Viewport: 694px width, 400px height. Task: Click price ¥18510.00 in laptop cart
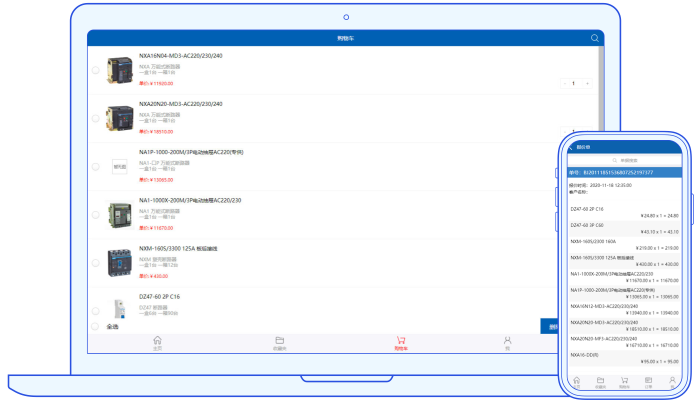coord(156,132)
